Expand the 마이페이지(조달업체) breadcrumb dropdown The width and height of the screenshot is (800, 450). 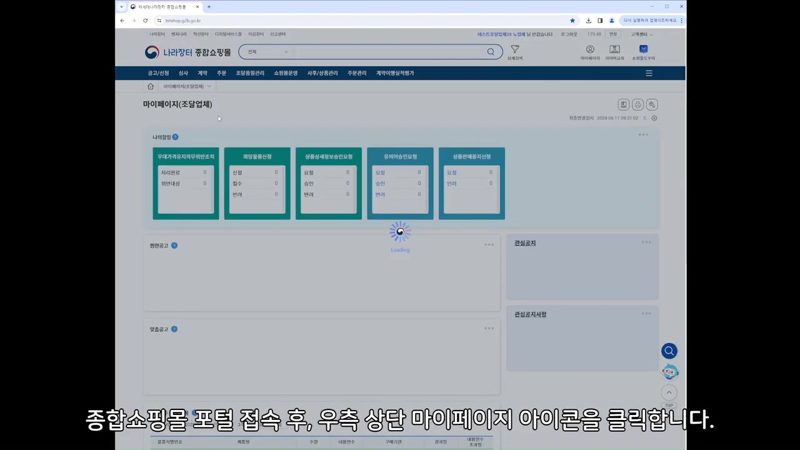[187, 87]
